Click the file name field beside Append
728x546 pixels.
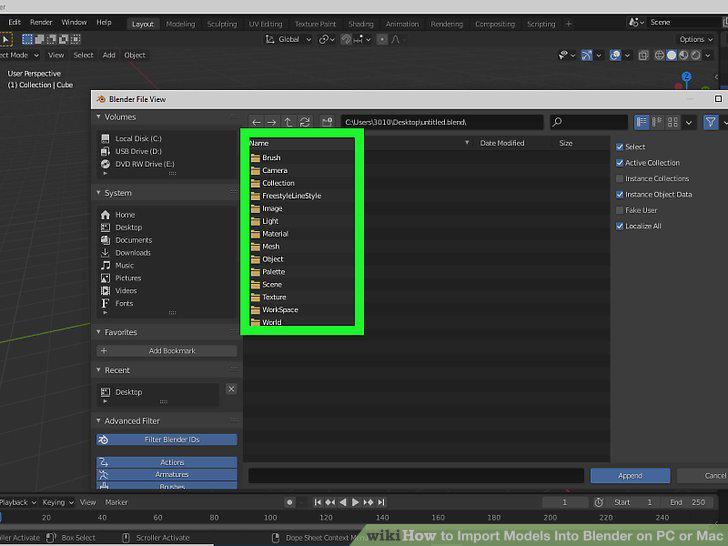click(416, 475)
